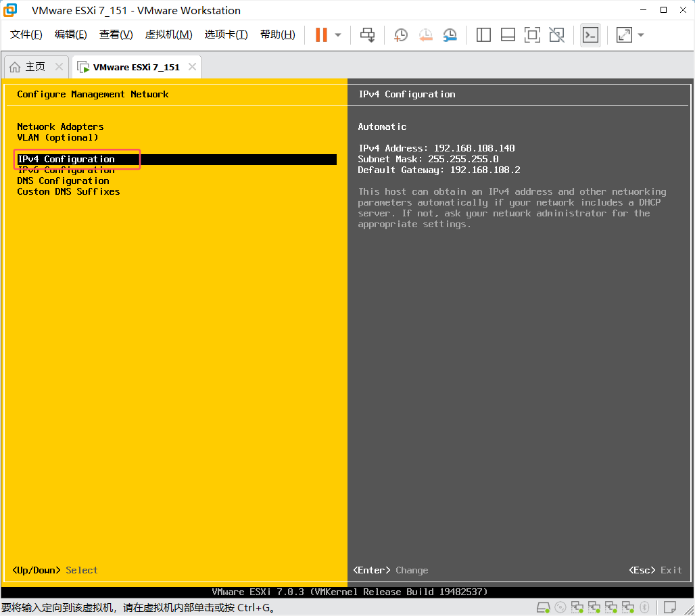This screenshot has width=695, height=616.
Task: Close the VMware ESXi 7_151 tab
Action: 192,66
